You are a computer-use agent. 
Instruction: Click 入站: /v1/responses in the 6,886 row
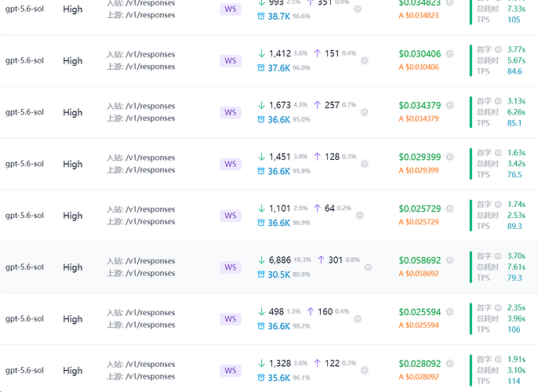141,261
